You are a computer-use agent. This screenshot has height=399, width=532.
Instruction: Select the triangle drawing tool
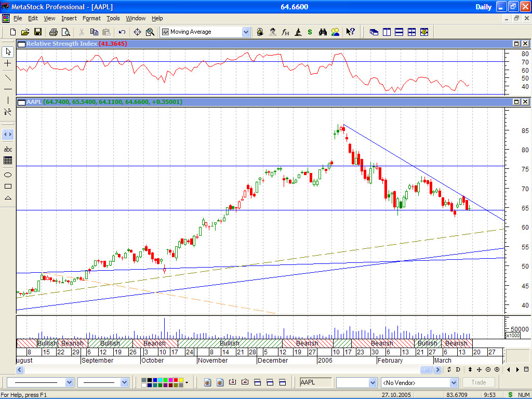point(8,198)
